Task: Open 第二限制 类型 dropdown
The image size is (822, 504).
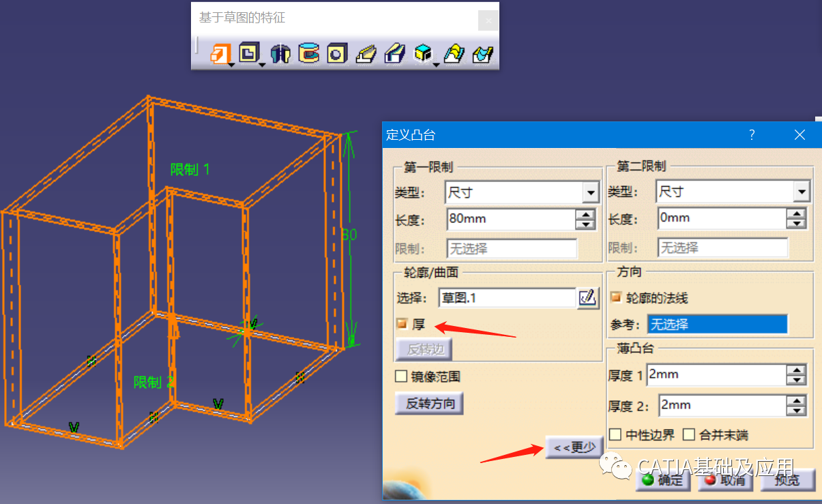Action: click(x=802, y=192)
